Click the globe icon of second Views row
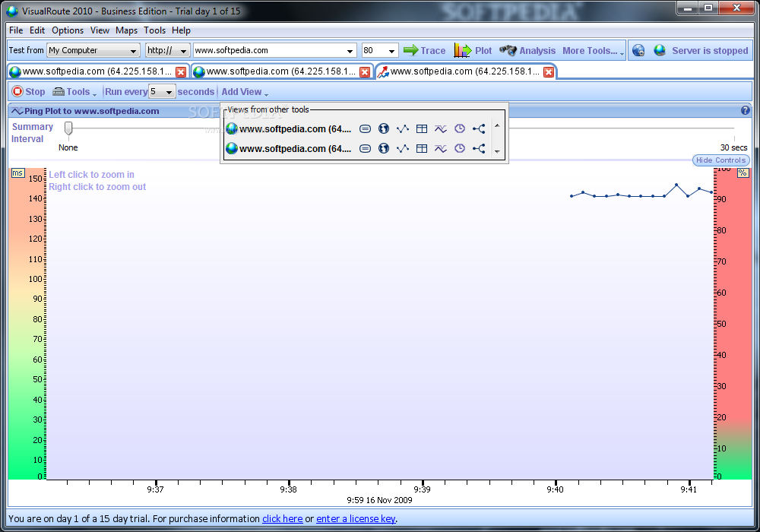 tap(232, 148)
